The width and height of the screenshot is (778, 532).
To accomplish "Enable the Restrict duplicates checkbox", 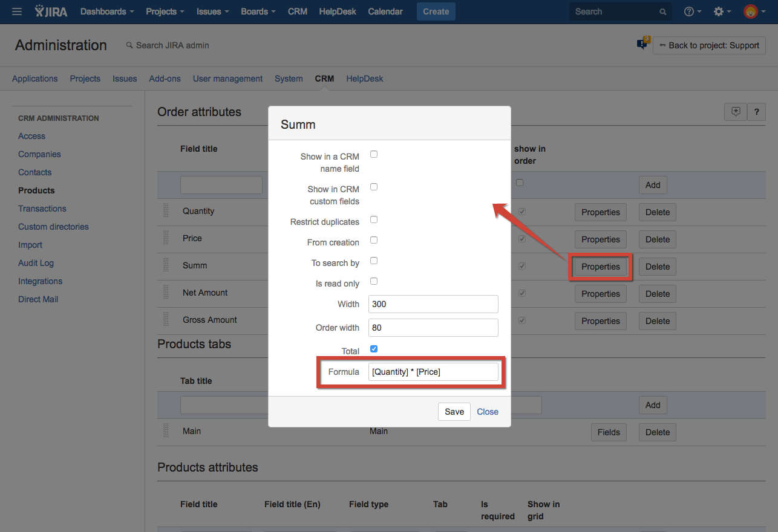I will [374, 219].
